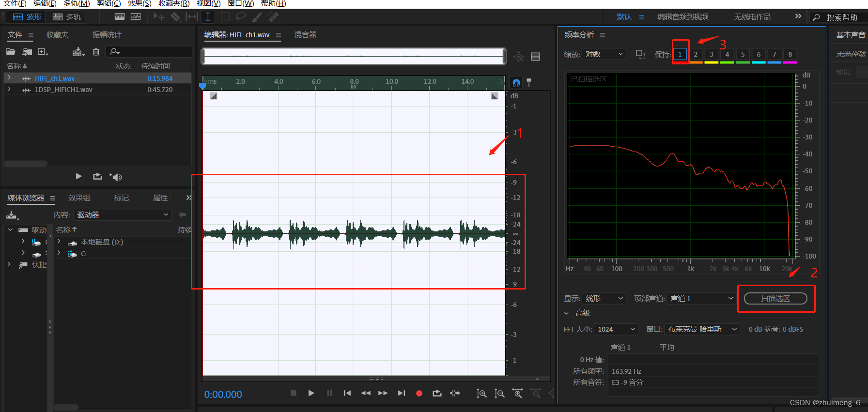The image size is (868, 412).
Task: Open the 缩放 对数 dropdown
Action: (604, 54)
